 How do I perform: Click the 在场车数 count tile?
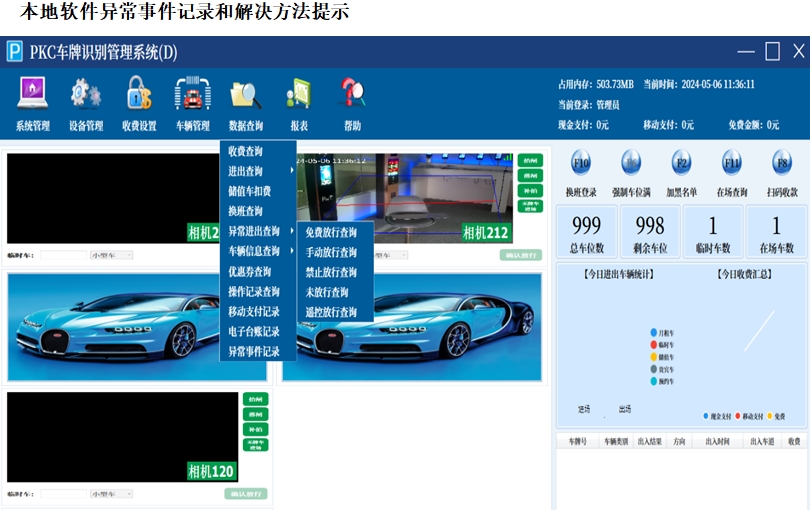point(776,232)
